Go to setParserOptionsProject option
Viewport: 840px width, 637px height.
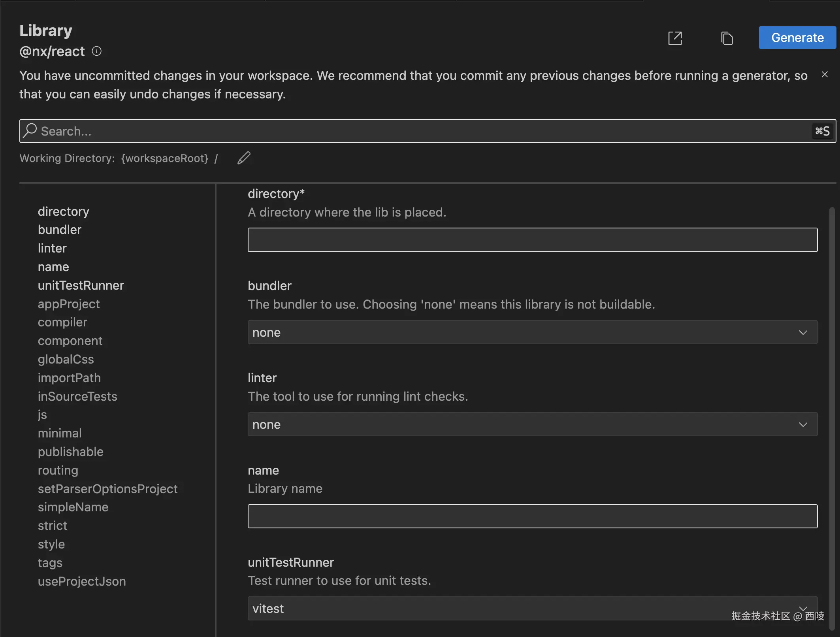tap(107, 489)
